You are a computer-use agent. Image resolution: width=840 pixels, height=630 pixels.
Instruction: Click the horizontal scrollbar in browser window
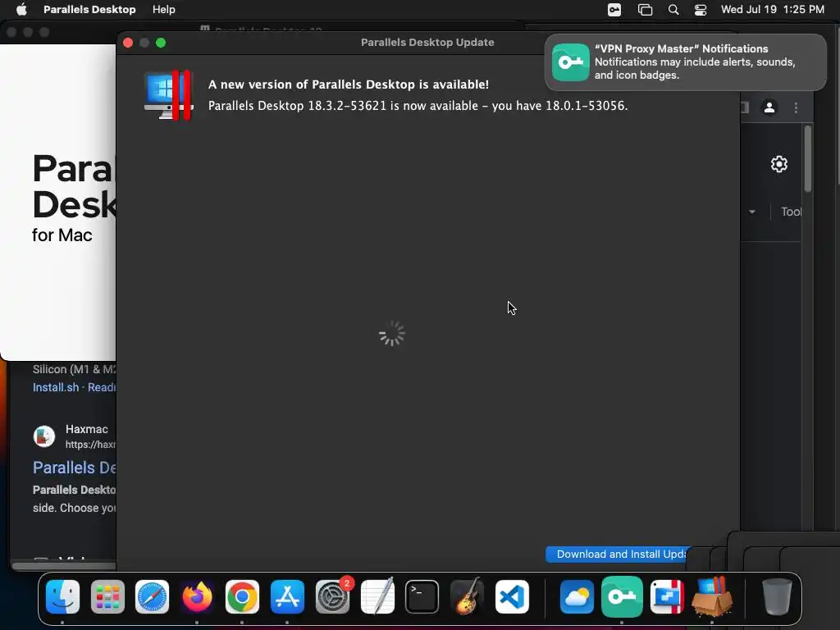(x=64, y=565)
